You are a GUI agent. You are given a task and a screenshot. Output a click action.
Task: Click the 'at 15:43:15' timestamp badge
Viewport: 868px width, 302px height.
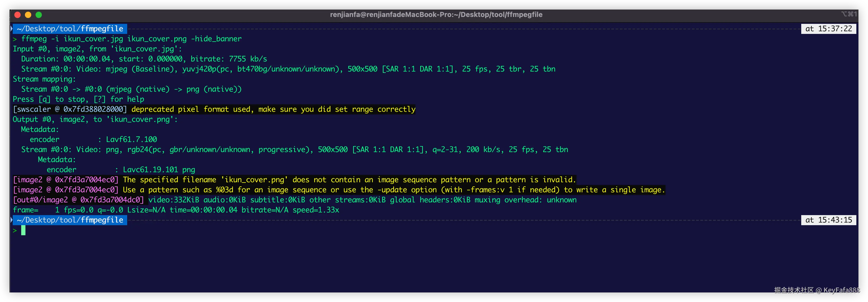tap(828, 220)
